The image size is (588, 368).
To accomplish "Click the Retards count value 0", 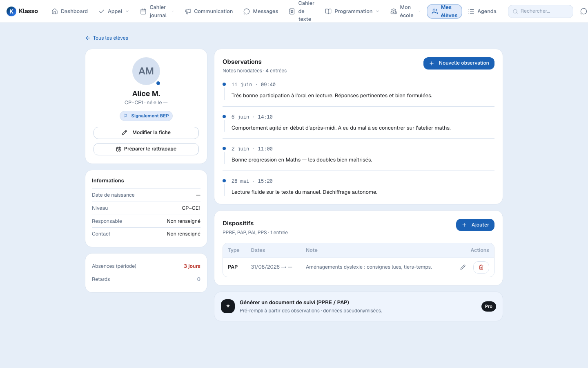I will click(199, 279).
